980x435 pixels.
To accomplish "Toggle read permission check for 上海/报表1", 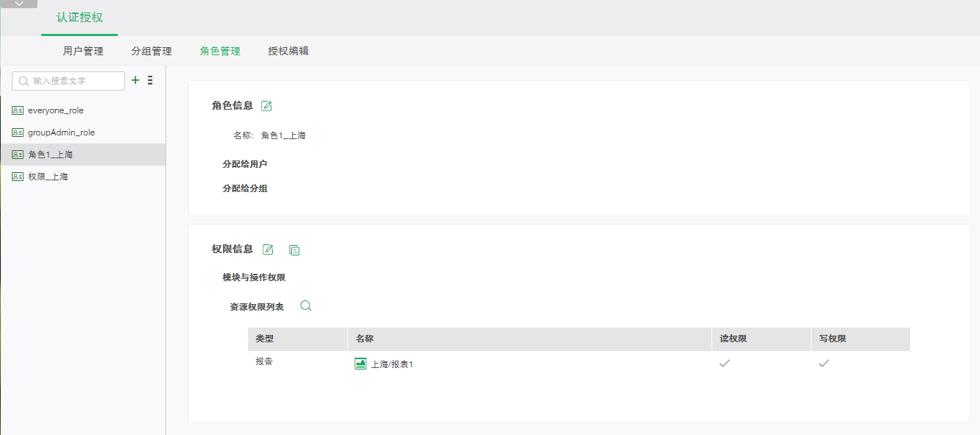I will tap(725, 363).
